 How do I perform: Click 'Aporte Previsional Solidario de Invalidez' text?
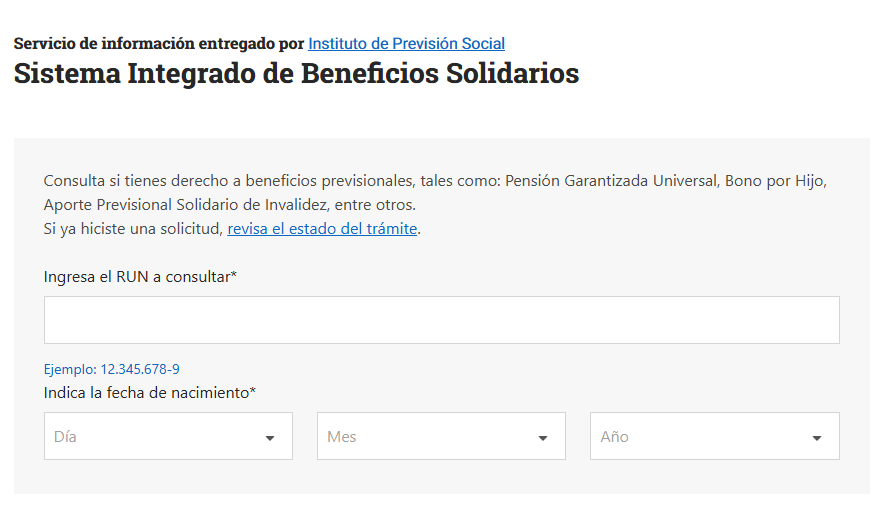186,205
